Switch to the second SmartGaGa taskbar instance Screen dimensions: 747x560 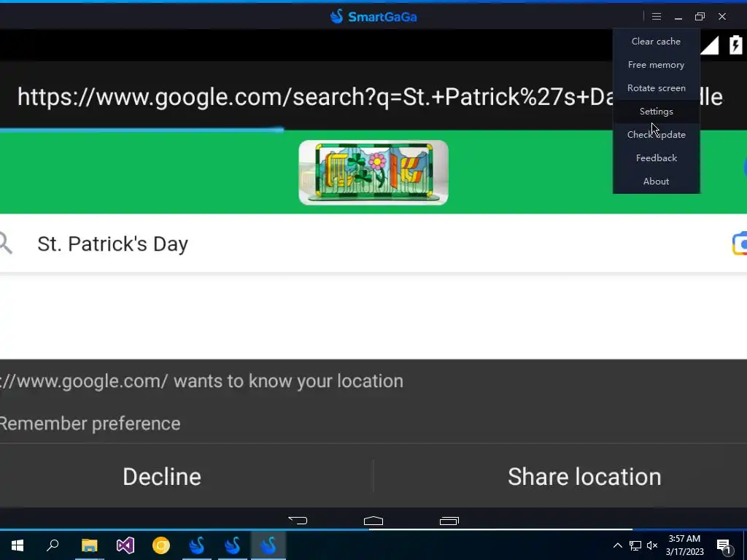(233, 545)
